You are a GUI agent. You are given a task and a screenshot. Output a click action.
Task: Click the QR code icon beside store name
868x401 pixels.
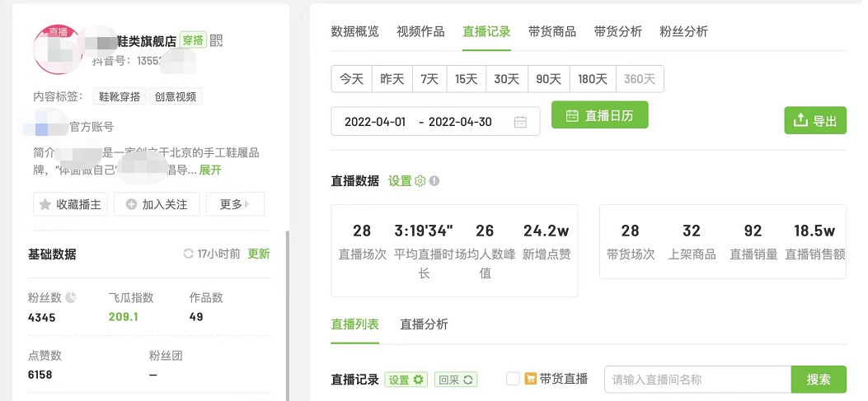[217, 40]
